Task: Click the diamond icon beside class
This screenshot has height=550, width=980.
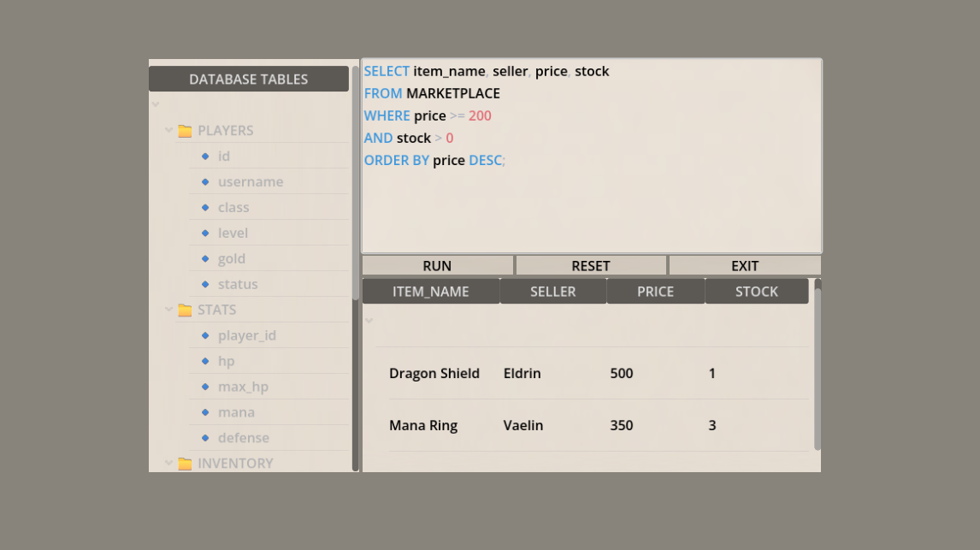Action: (x=205, y=208)
